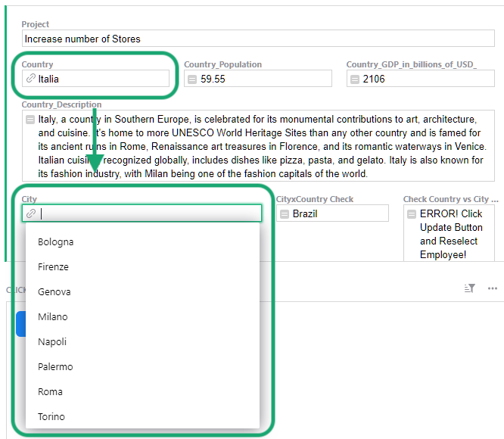
Task: Pick Genova from the dropdown list
Action: (x=54, y=292)
